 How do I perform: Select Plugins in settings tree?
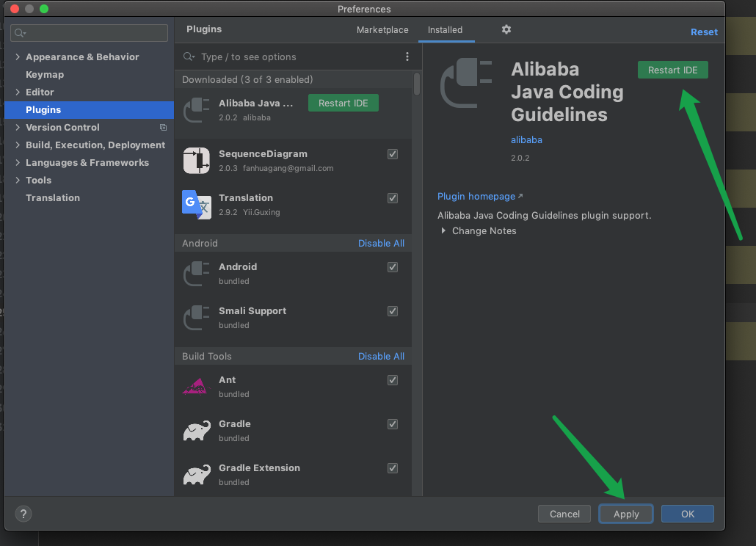tap(90, 110)
